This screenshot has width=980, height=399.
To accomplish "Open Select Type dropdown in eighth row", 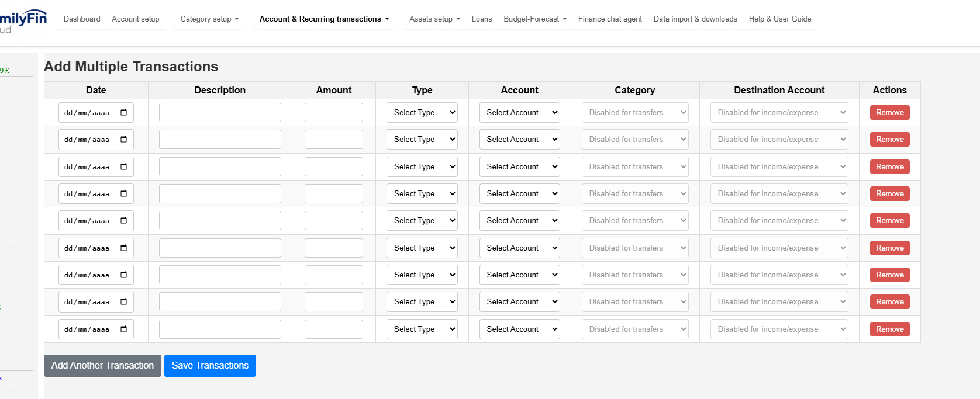I will [x=422, y=301].
